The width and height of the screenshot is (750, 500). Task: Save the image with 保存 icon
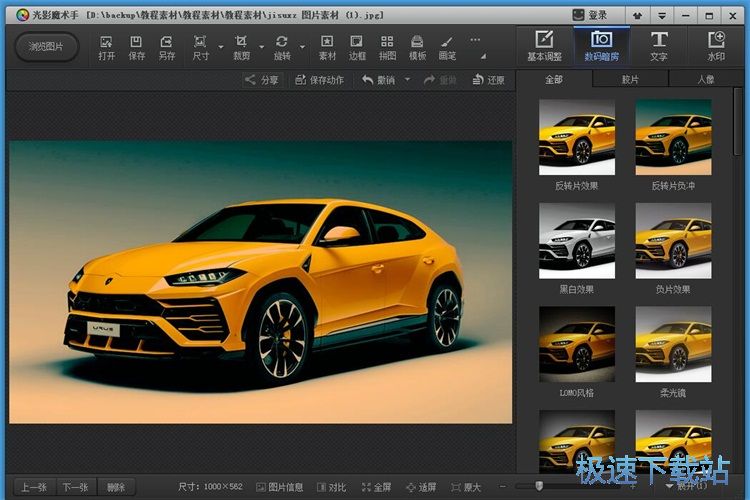[x=136, y=48]
